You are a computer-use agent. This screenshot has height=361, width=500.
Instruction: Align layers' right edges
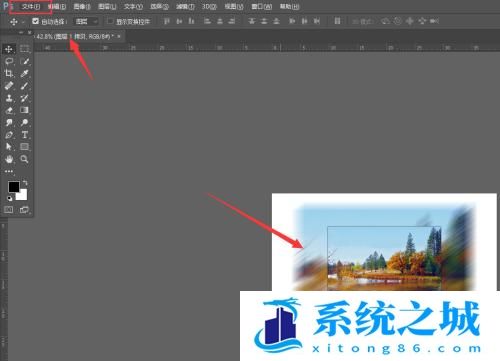click(232, 21)
